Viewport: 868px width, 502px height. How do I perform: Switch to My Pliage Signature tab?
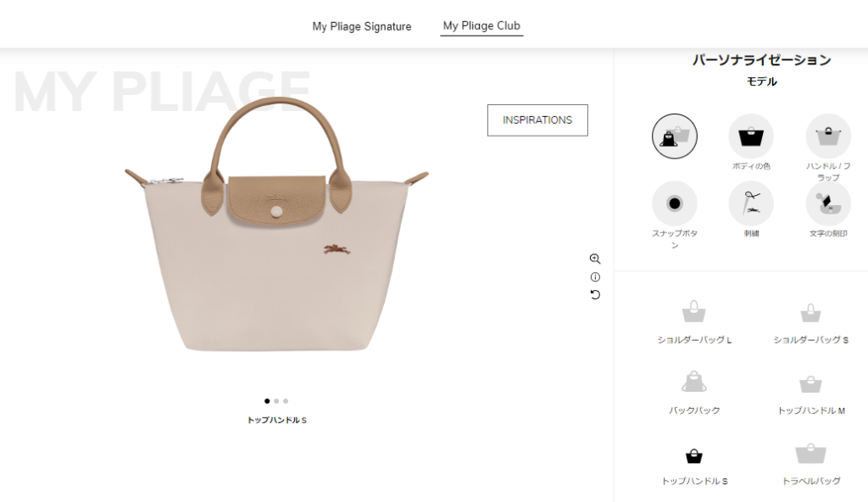pos(361,26)
